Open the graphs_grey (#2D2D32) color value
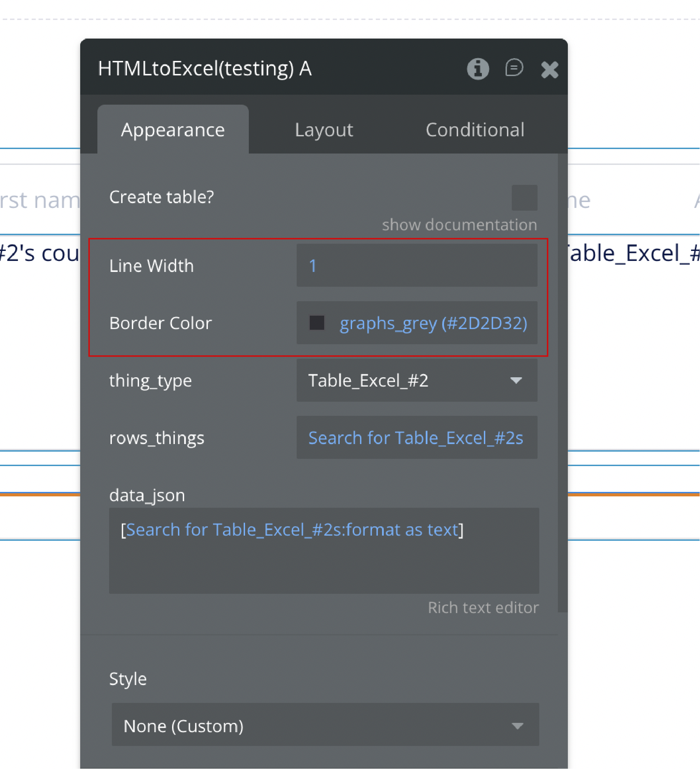700x769 pixels. pos(433,323)
